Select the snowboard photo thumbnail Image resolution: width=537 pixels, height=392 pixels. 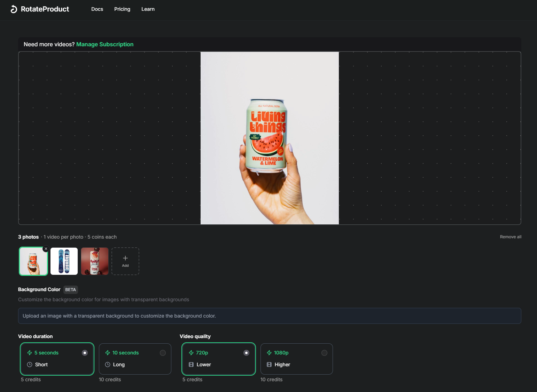click(x=64, y=261)
